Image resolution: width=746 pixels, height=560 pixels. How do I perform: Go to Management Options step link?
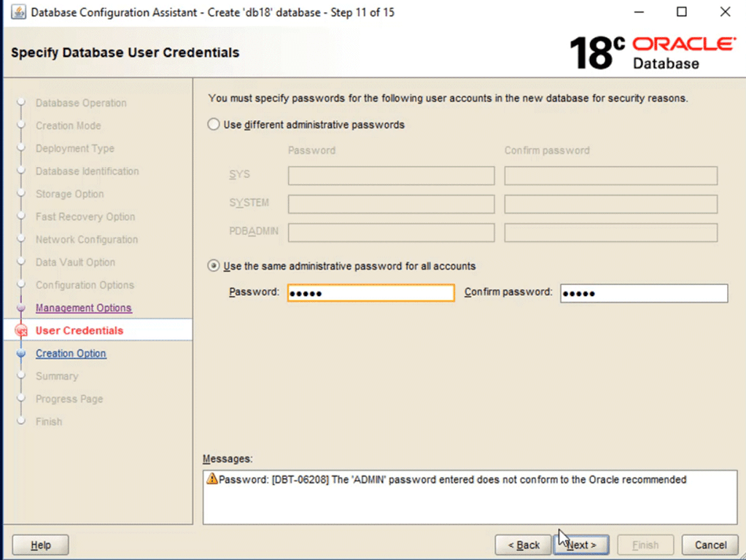click(84, 308)
